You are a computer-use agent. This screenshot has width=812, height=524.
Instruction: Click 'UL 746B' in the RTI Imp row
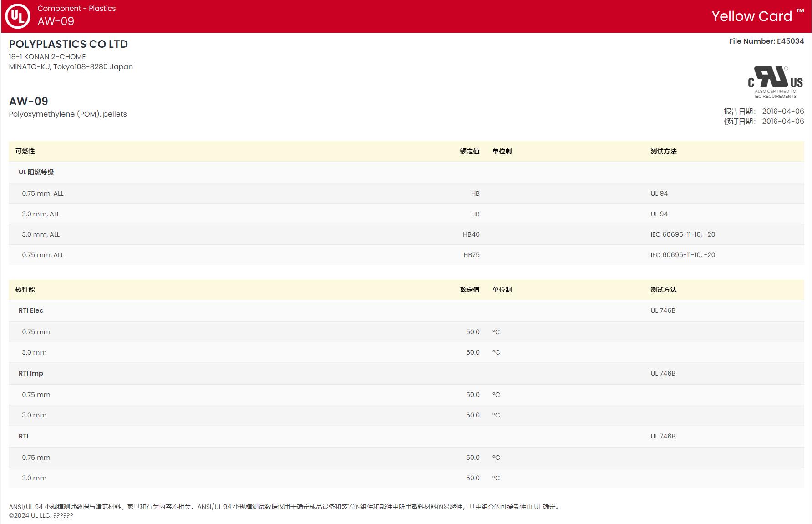[663, 373]
